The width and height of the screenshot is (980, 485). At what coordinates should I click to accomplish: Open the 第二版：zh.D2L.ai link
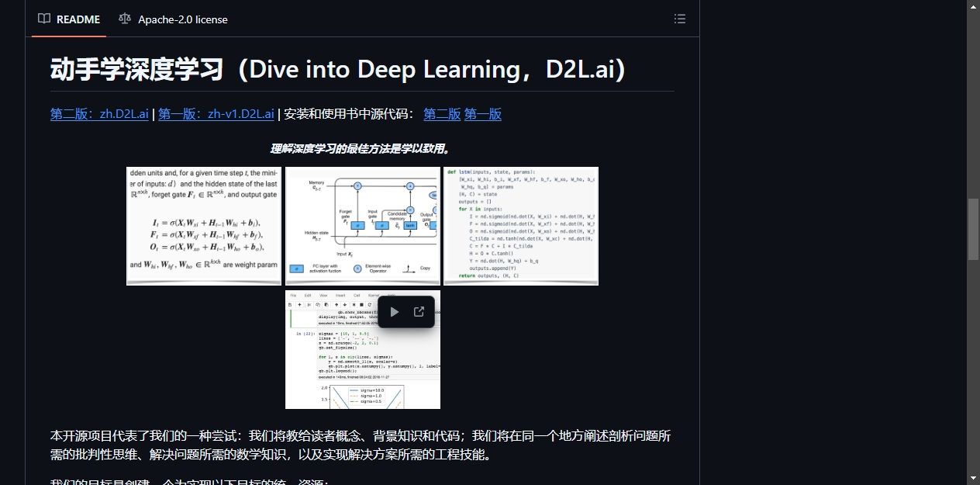[x=99, y=114]
